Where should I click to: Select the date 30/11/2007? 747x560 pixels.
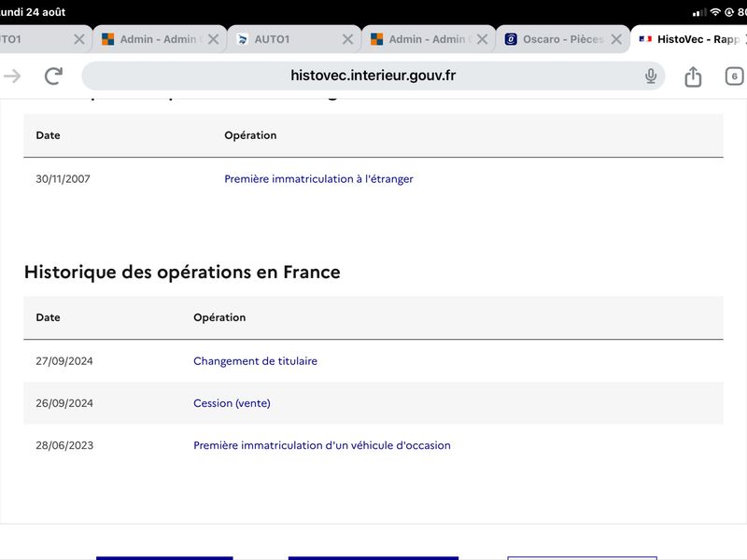click(63, 179)
